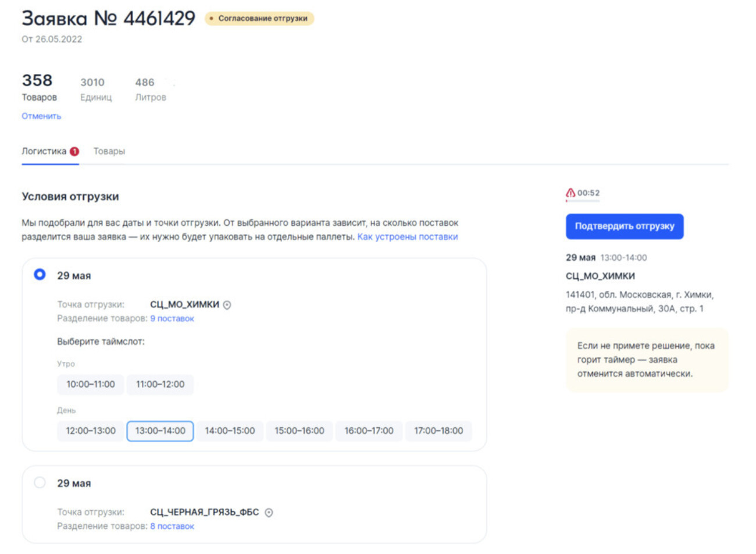
Task: Select the 17:00–18:00 timeslot
Action: (x=438, y=431)
